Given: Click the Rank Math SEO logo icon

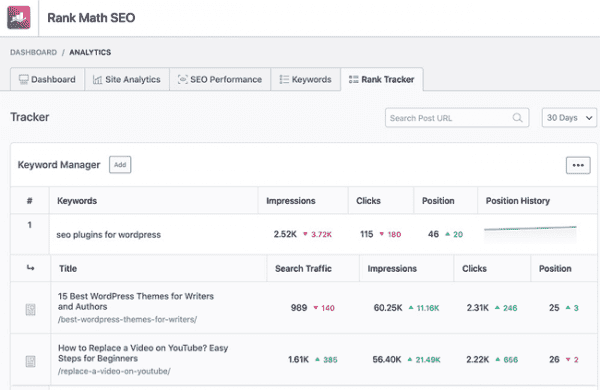Looking at the screenshot, I should coord(19,18).
